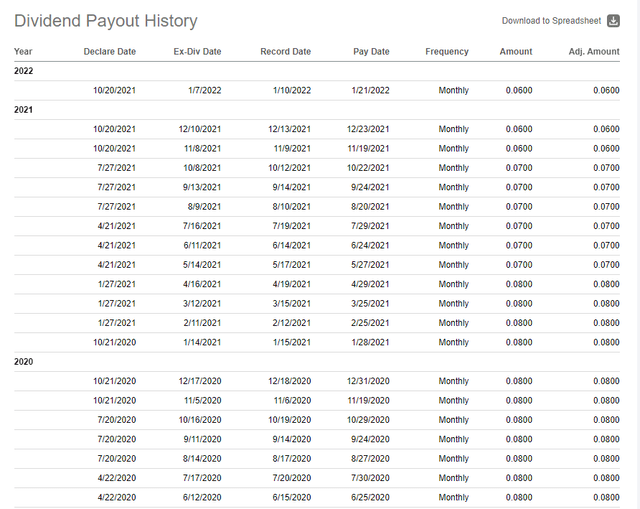Select ex-div date 10/8/2021
The height and width of the screenshot is (509, 640).
click(x=202, y=168)
